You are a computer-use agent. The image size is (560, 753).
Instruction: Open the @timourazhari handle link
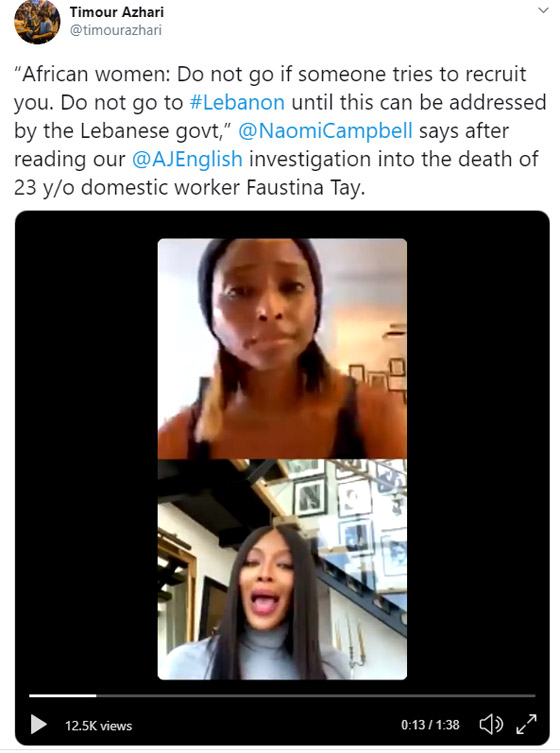[x=116, y=30]
